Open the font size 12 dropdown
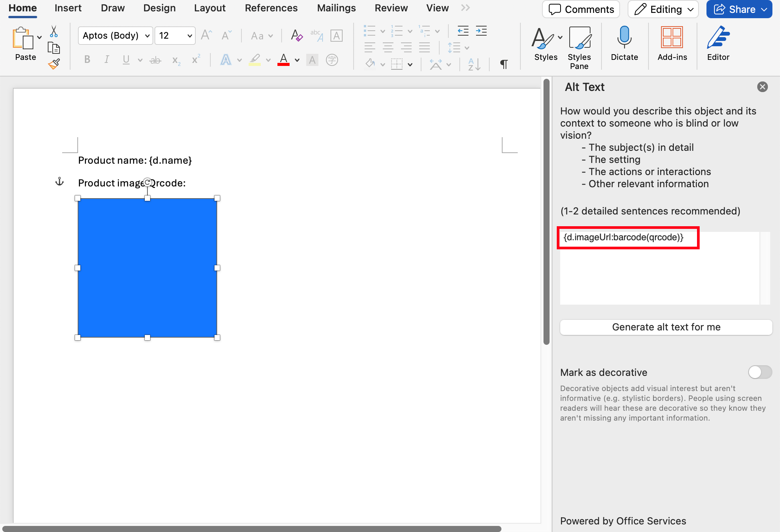Viewport: 780px width, 532px height. point(190,36)
